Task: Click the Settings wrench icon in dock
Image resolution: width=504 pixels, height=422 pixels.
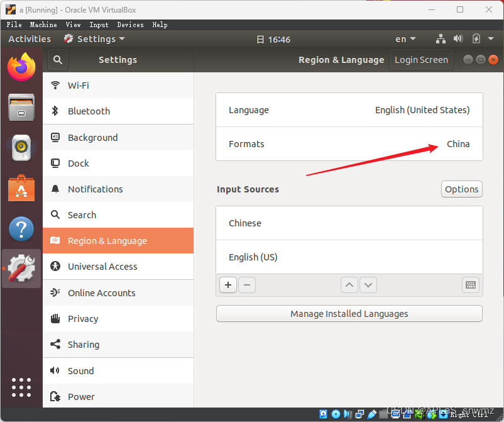Action: [x=21, y=269]
